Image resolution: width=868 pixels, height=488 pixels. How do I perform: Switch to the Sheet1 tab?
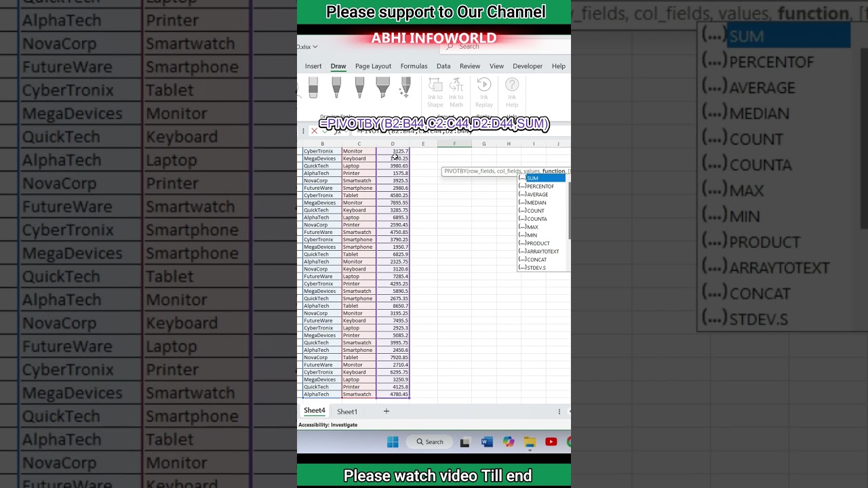(347, 411)
